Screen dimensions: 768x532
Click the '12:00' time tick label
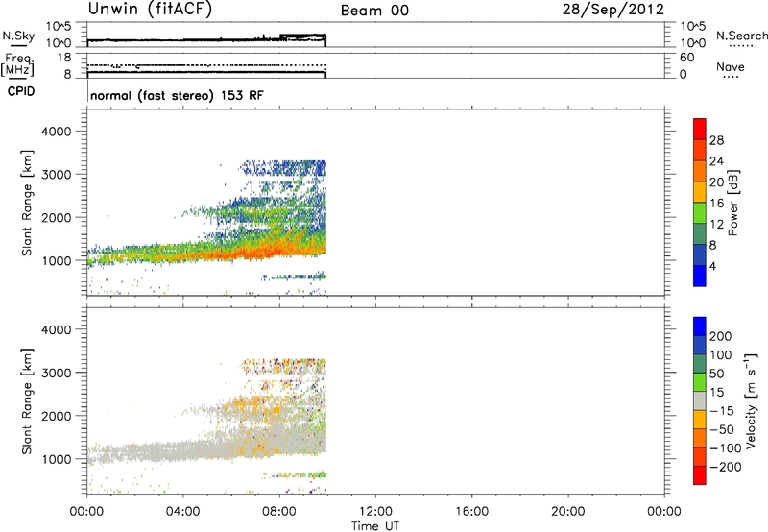pos(375,512)
